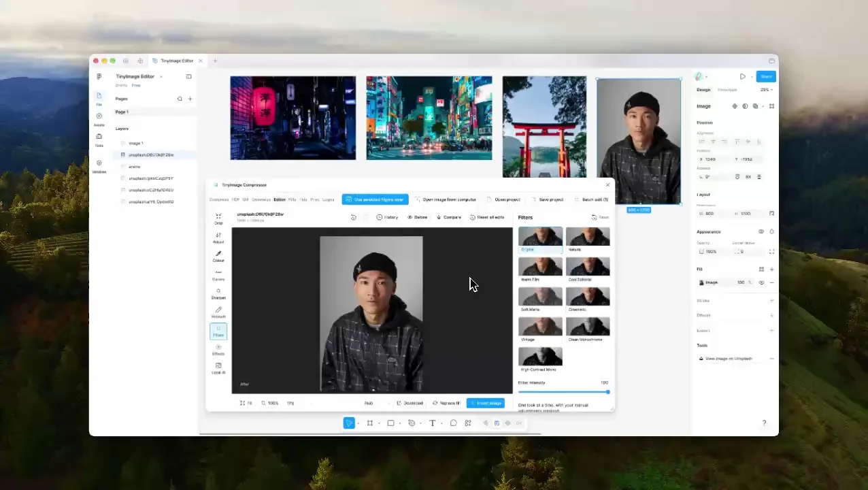Select the Sharpen tool in the plugin sidebar
Viewport: 868px width, 490px height.
click(218, 293)
